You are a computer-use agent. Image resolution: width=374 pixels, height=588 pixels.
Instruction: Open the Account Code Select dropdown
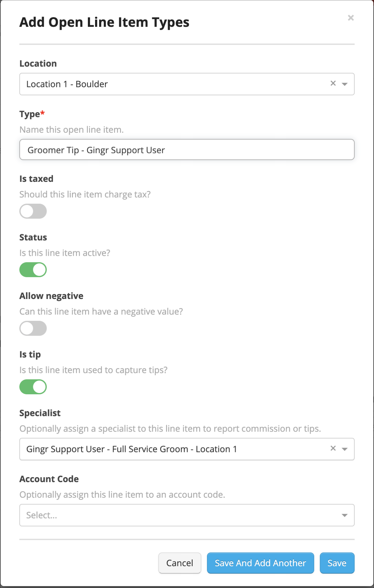(156, 515)
